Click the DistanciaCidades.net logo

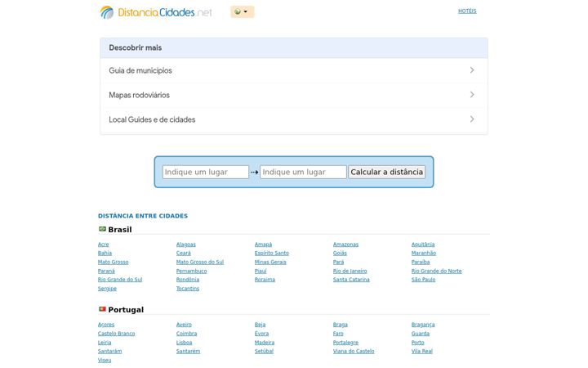click(156, 12)
